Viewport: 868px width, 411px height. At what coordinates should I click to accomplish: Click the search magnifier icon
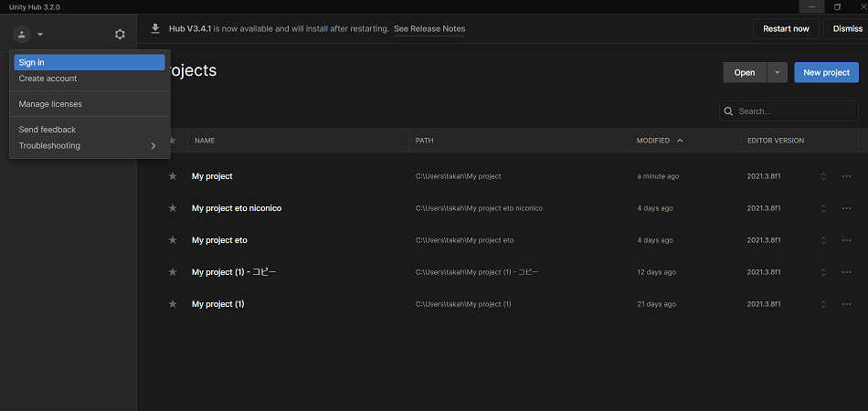click(729, 111)
